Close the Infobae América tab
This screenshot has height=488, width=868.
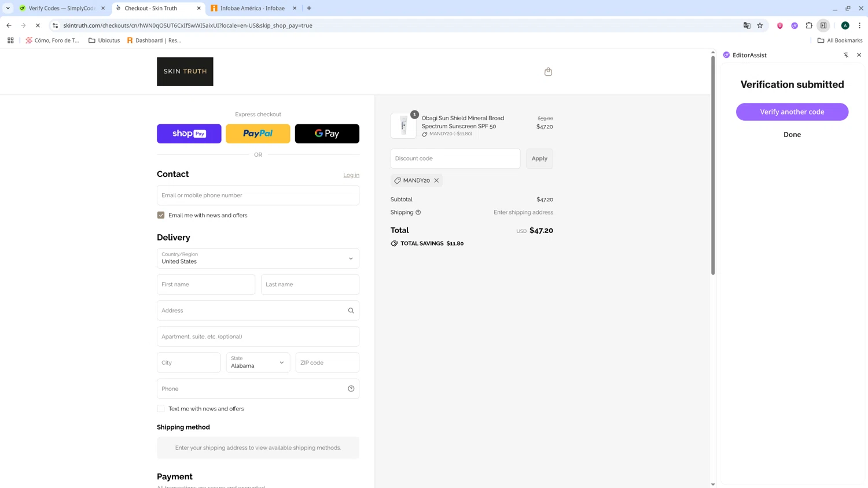pos(295,8)
